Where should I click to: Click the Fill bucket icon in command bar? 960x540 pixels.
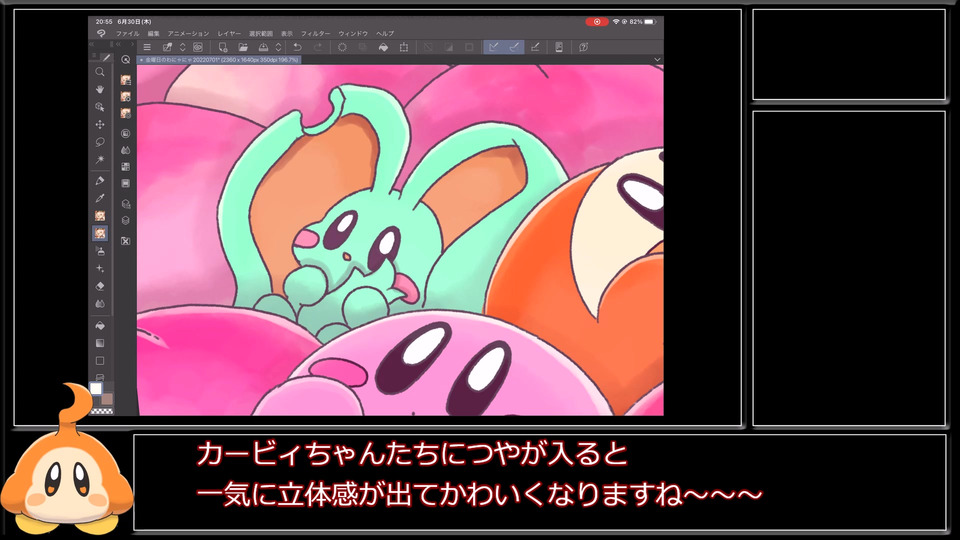pyautogui.click(x=383, y=47)
